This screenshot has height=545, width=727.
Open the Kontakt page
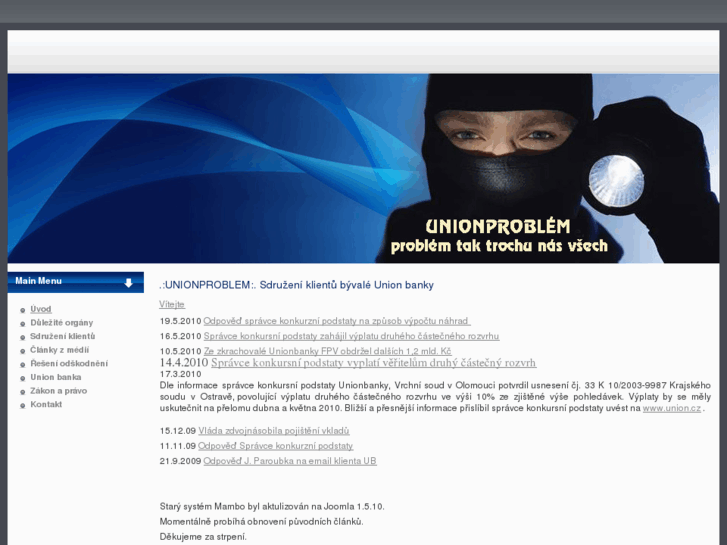tap(46, 404)
